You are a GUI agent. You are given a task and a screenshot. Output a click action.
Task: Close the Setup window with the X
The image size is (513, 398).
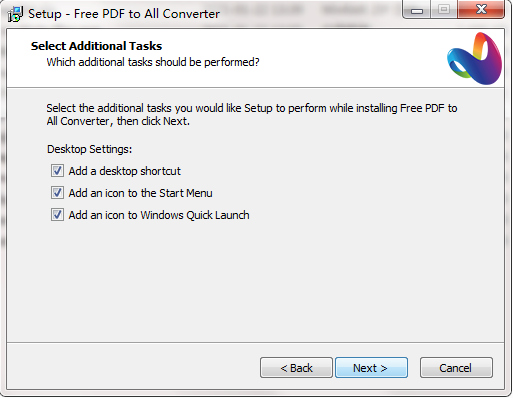(x=481, y=10)
